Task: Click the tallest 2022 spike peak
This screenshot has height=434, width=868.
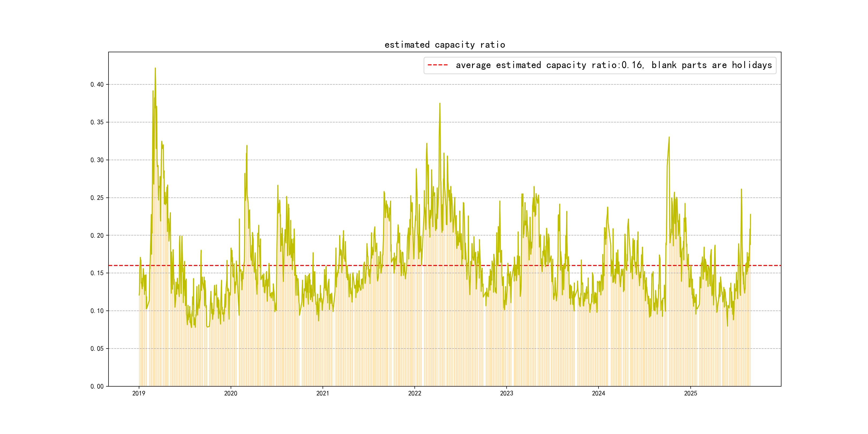Action: [440, 104]
